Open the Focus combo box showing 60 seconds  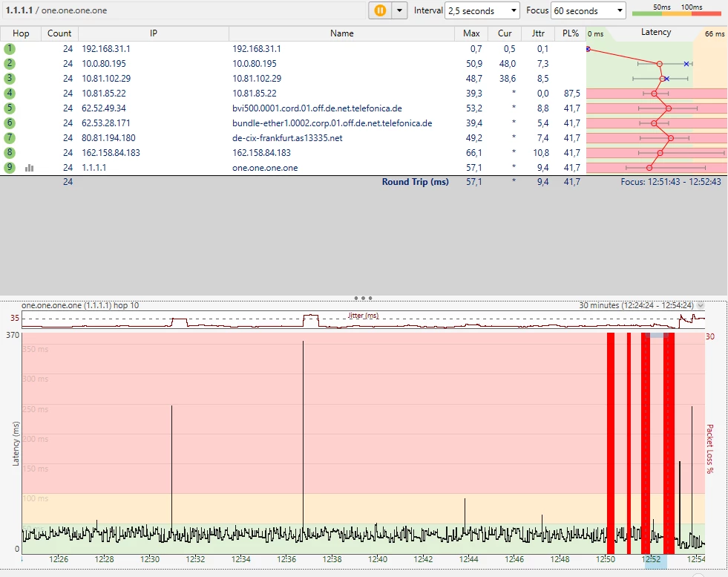click(x=588, y=10)
